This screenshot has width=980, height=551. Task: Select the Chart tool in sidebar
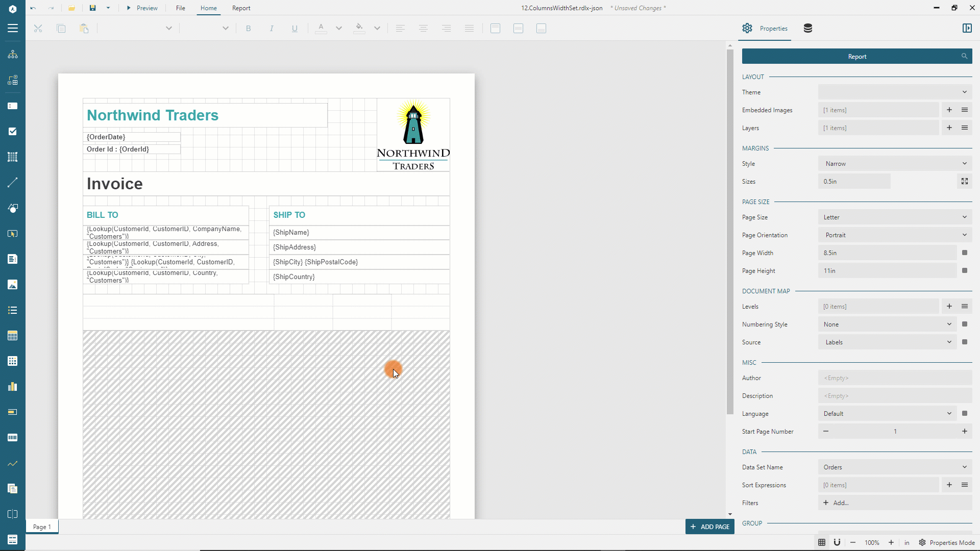click(x=13, y=387)
